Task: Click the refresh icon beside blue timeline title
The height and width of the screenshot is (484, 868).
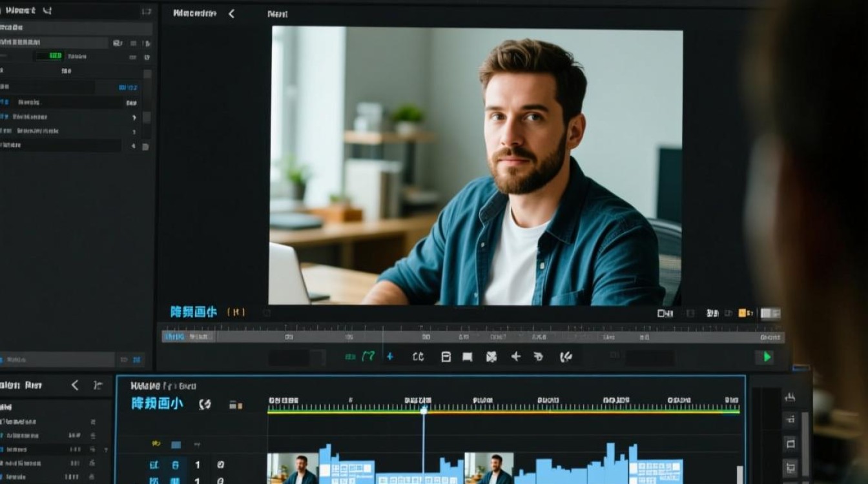Action: point(205,405)
